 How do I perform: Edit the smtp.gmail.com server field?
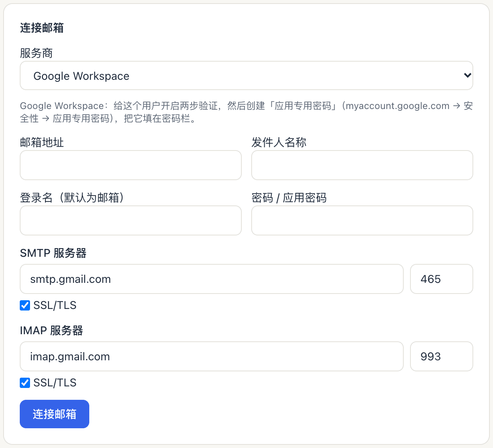tap(212, 279)
